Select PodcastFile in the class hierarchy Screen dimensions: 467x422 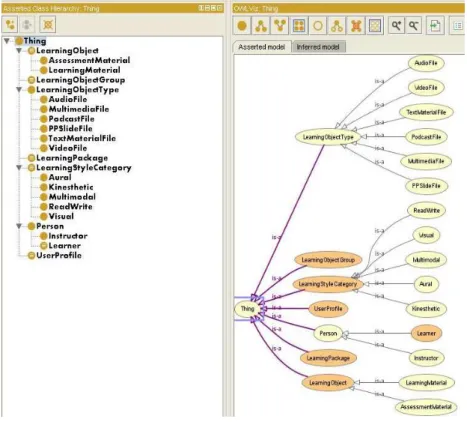[x=71, y=119]
